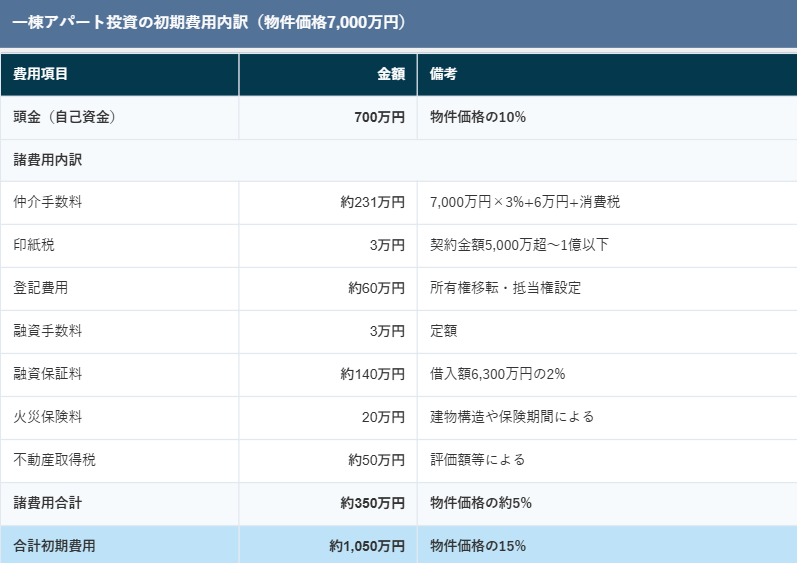Select the 印紙税 row label
This screenshot has height=563, width=797.
[x=34, y=245]
